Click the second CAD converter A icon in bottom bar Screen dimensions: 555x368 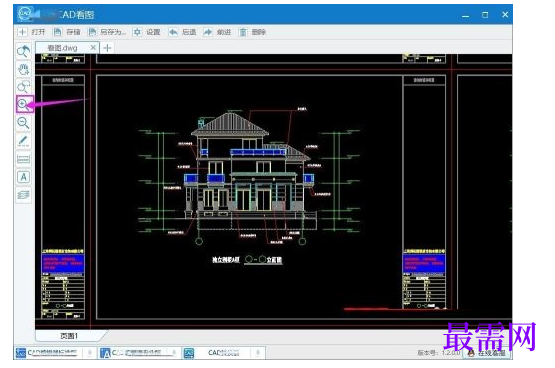click(105, 353)
